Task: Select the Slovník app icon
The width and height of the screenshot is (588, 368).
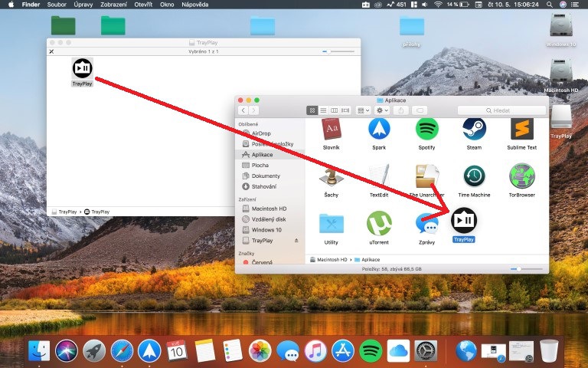Action: point(331,129)
